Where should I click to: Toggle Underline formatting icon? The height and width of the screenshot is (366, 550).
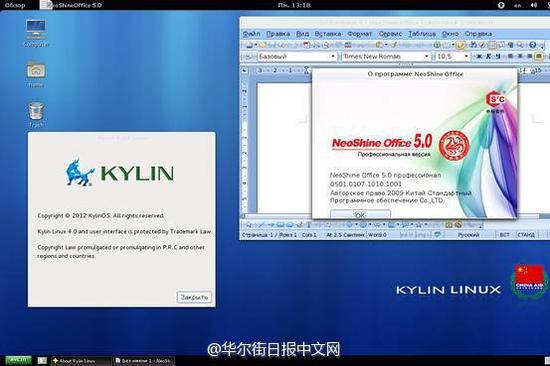(x=498, y=56)
